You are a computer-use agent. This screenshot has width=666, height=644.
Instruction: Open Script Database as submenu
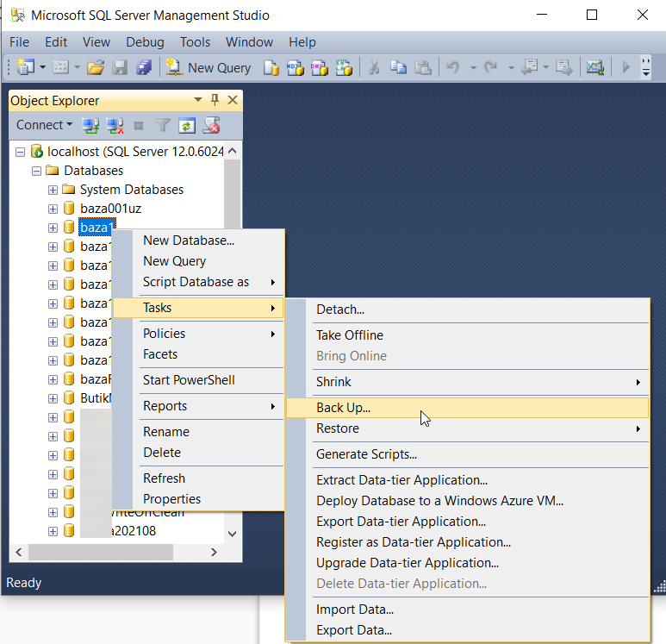tap(198, 282)
